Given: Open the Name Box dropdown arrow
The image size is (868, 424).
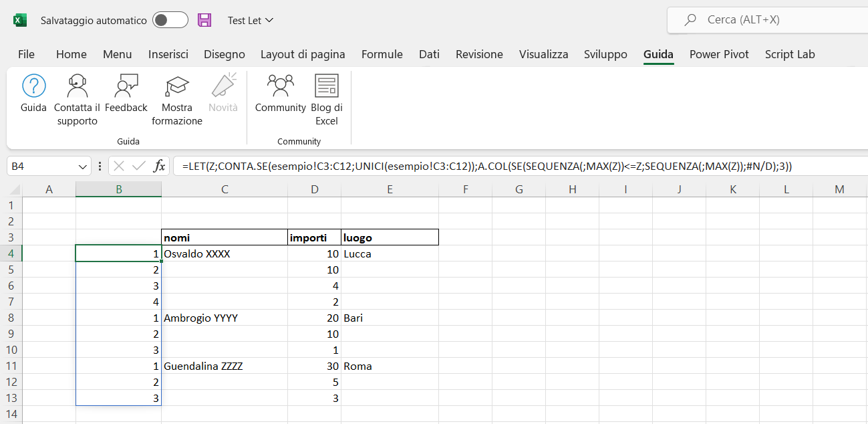Looking at the screenshot, I should (83, 167).
